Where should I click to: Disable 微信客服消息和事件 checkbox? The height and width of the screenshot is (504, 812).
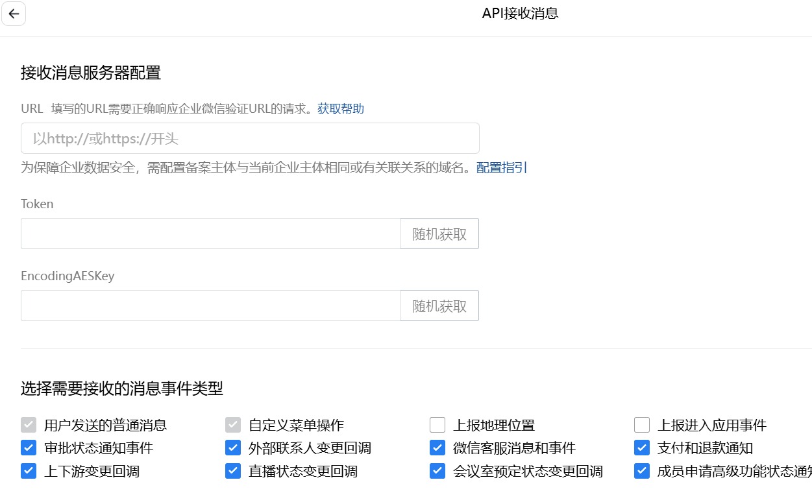click(x=437, y=448)
